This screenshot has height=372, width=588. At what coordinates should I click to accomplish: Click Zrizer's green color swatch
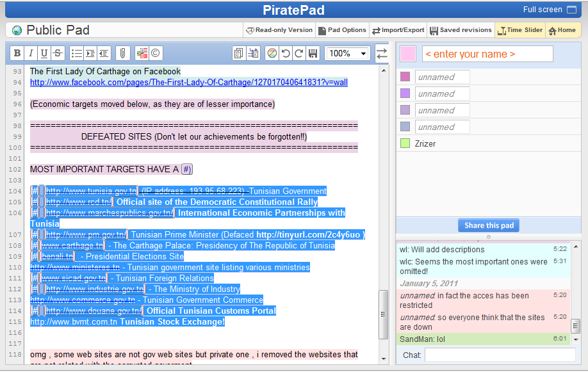(405, 143)
